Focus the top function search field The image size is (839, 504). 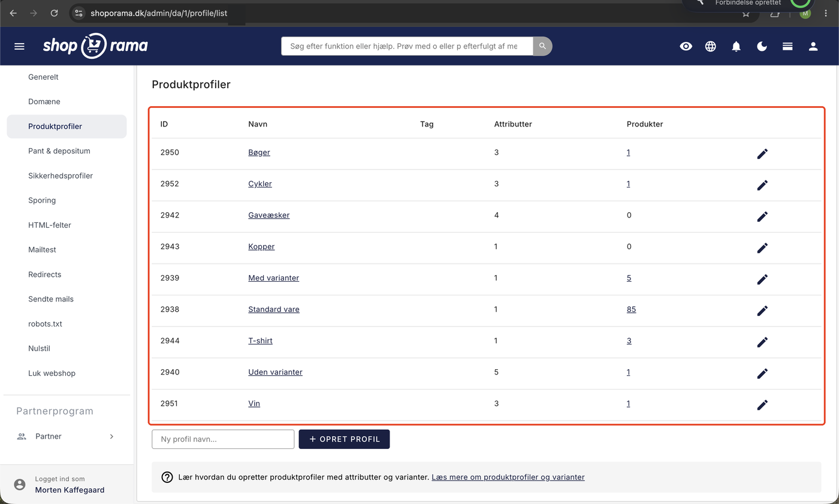pyautogui.click(x=407, y=46)
